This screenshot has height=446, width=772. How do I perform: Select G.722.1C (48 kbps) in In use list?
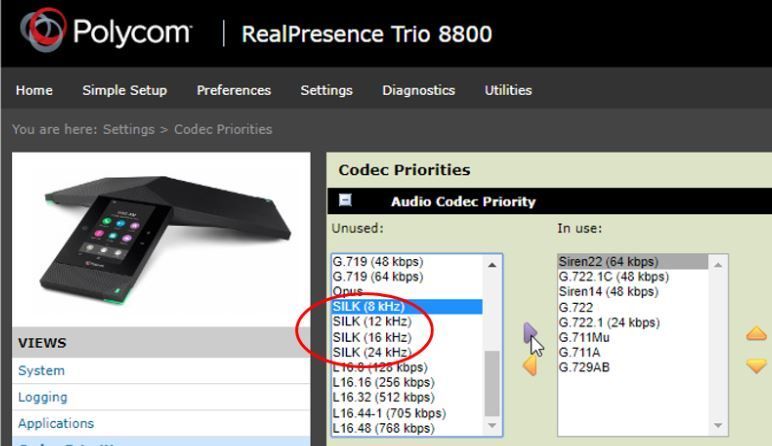tap(633, 276)
